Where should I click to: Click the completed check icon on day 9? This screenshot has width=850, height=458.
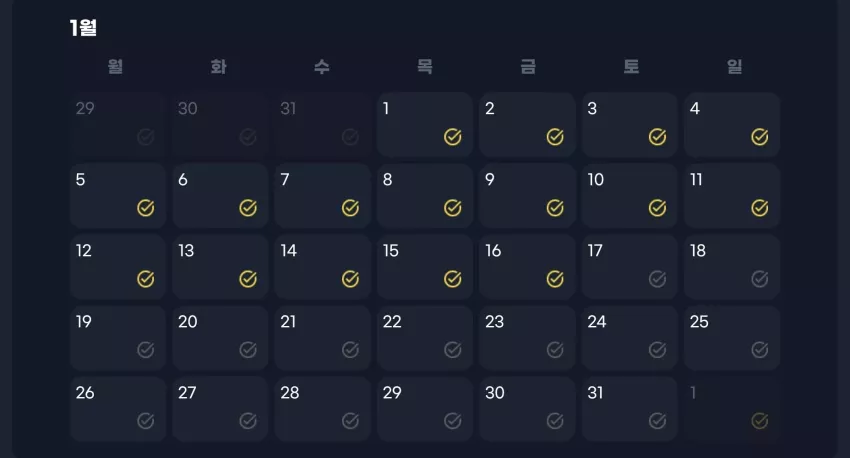555,208
